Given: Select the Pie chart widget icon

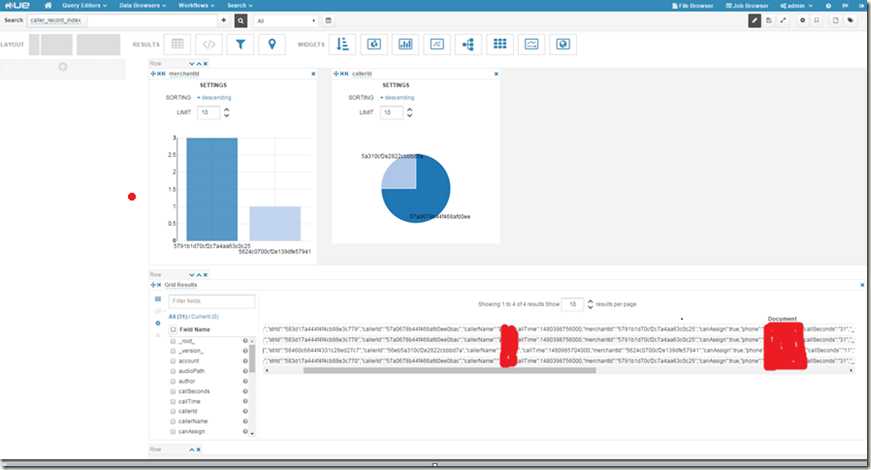Looking at the screenshot, I should point(374,44).
